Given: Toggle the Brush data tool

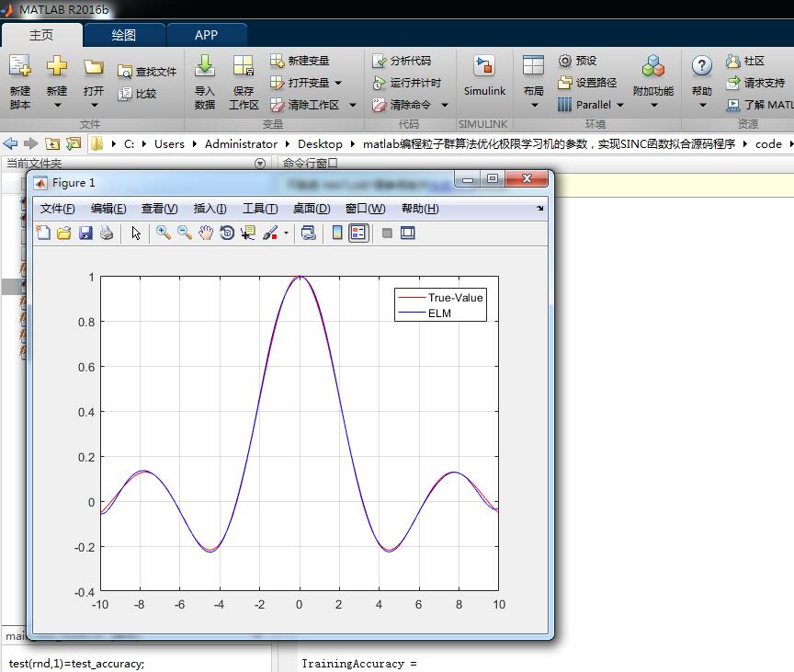Looking at the screenshot, I should click(x=270, y=233).
